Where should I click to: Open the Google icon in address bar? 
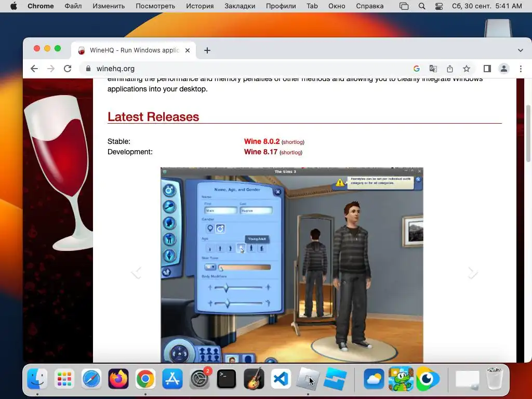pyautogui.click(x=416, y=69)
